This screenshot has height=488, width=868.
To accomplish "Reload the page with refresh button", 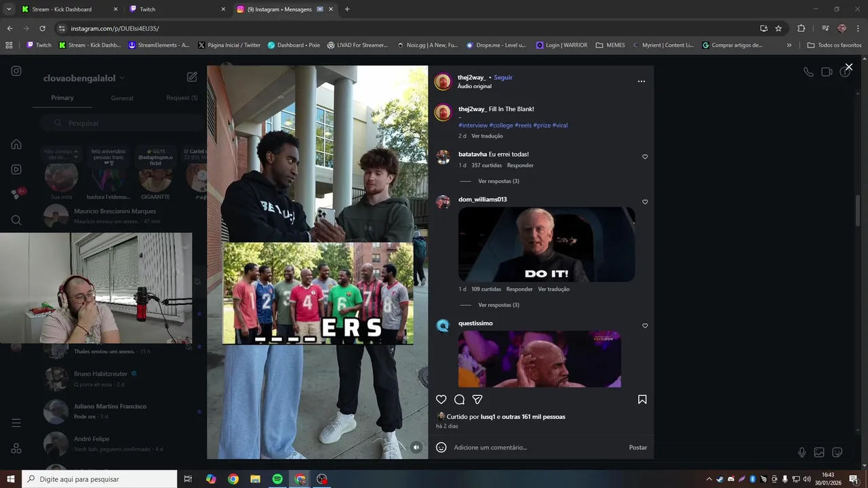I will (42, 28).
